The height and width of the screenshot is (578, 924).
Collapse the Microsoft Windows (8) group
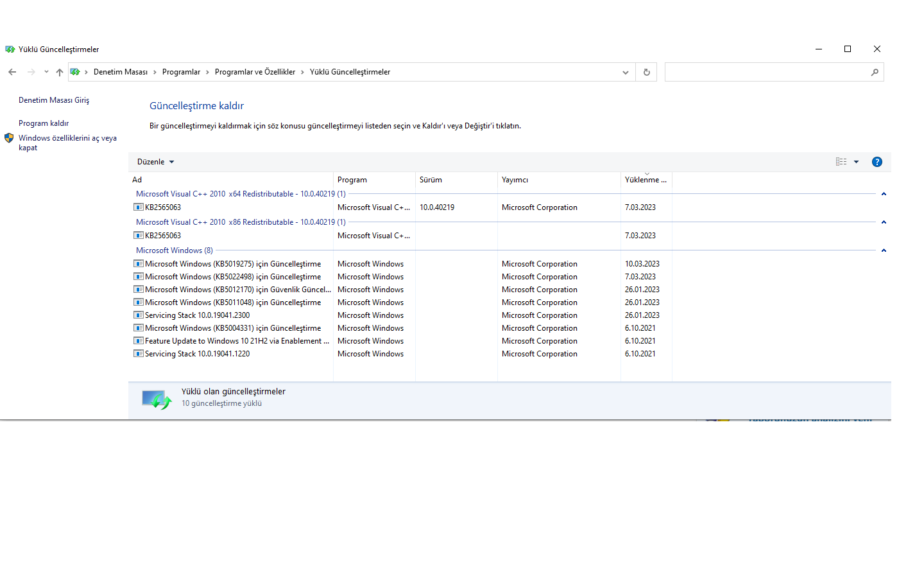[x=884, y=250]
